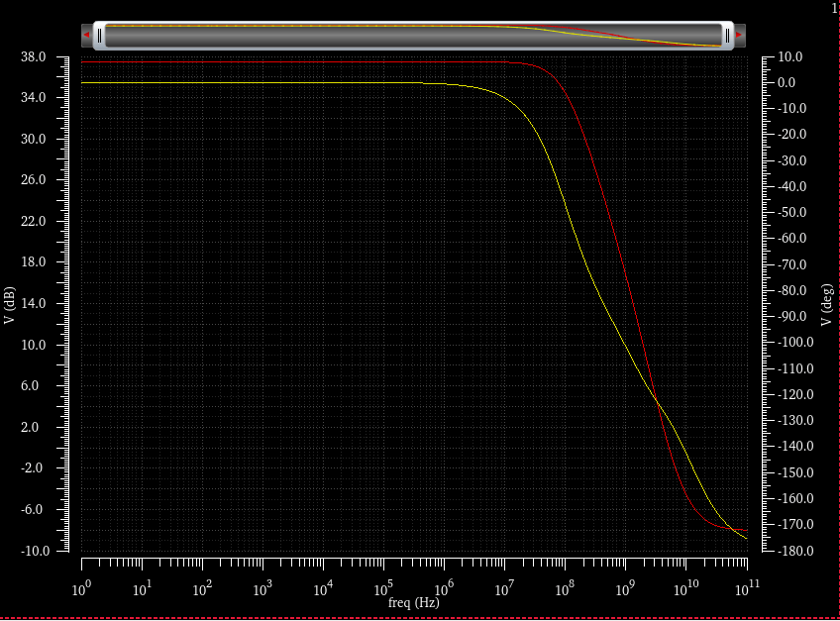Image resolution: width=840 pixels, height=621 pixels.
Task: Click the middle of the overview zoom bar
Action: click(413, 36)
